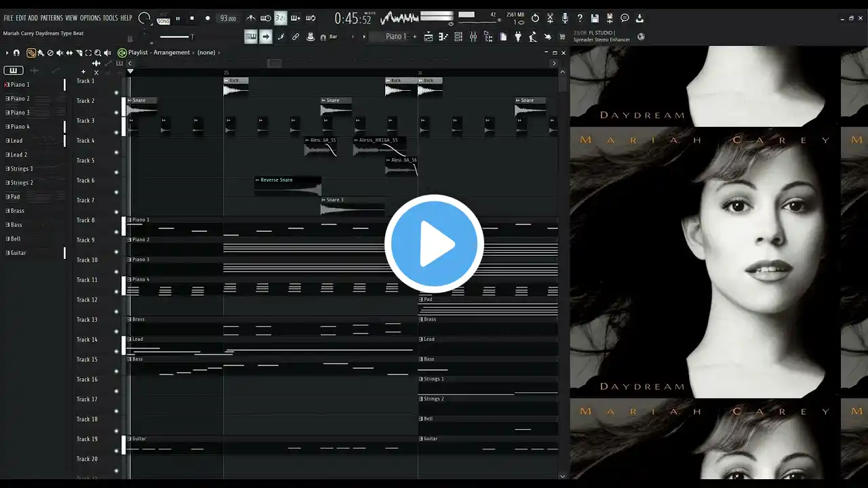
Task: Open the VIEW menu
Action: point(71,18)
